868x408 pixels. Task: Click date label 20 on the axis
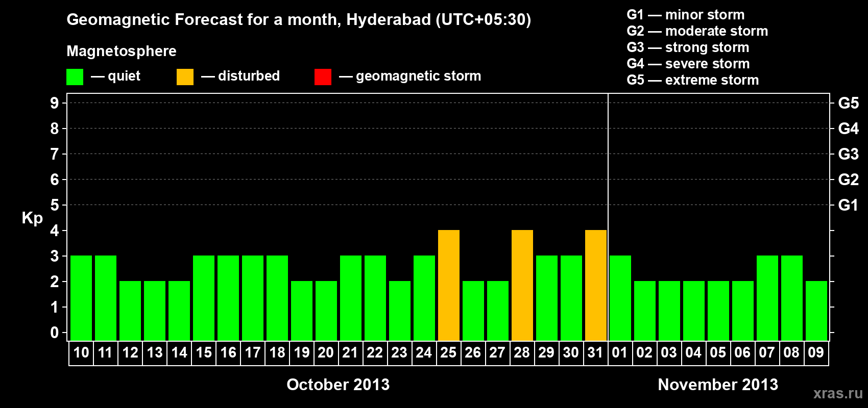click(326, 352)
